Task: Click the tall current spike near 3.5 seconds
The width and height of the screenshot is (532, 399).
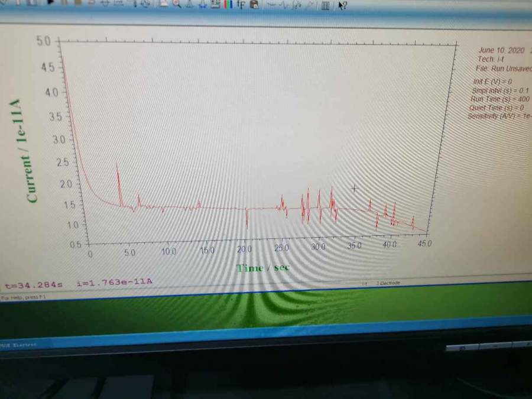Action: point(118,183)
